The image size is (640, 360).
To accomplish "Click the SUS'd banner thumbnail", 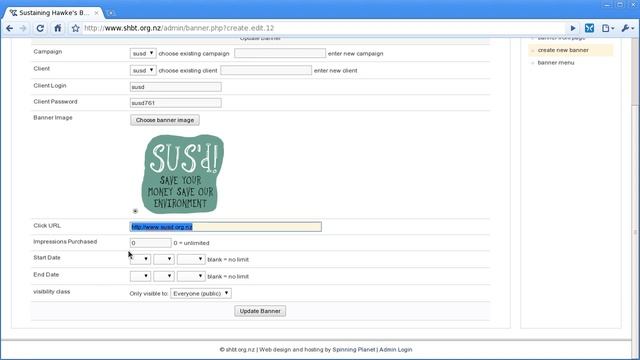I will coord(182,174).
